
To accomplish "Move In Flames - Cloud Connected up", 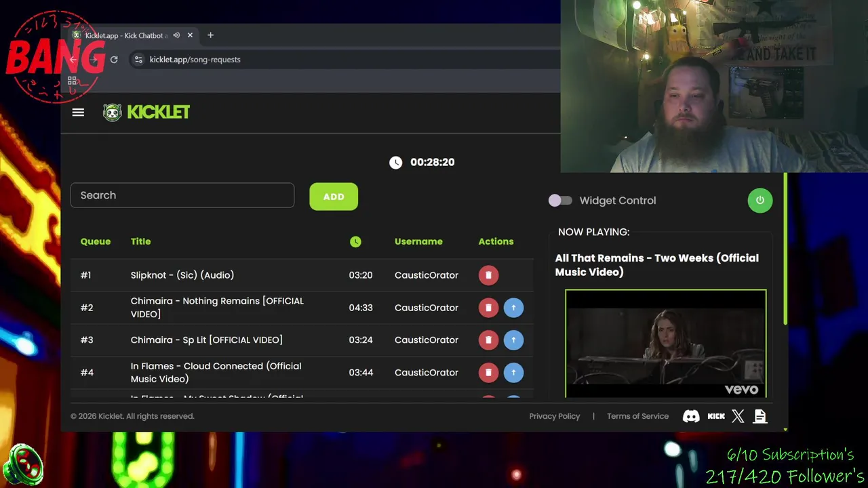I will tap(513, 373).
